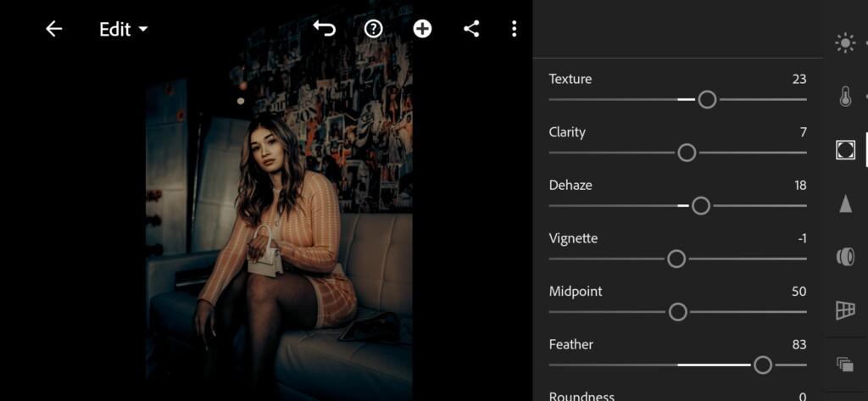
Task: Adjust the Texture slider handle
Action: click(x=707, y=100)
